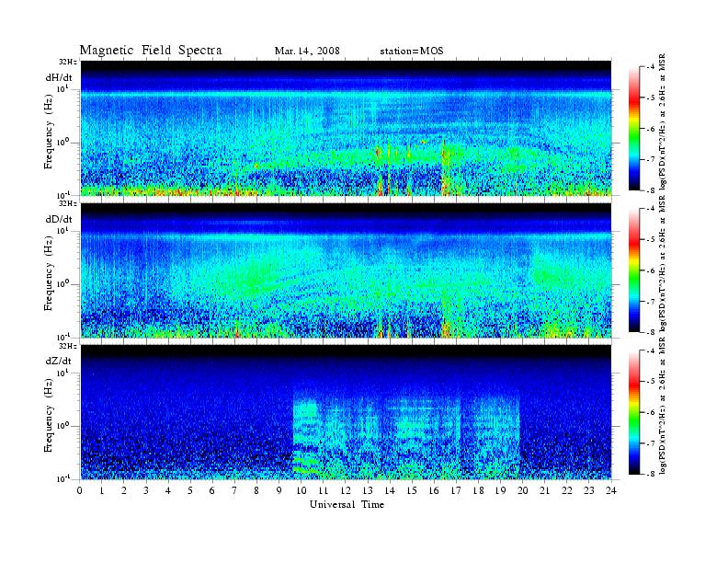The height and width of the screenshot is (563, 728).
Task: Click the "-4" tick on the dH/dt color bar
Action: pyautogui.click(x=652, y=67)
